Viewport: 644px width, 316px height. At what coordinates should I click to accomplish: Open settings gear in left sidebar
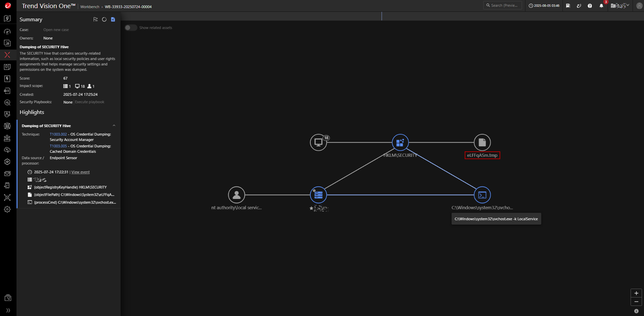click(x=7, y=209)
